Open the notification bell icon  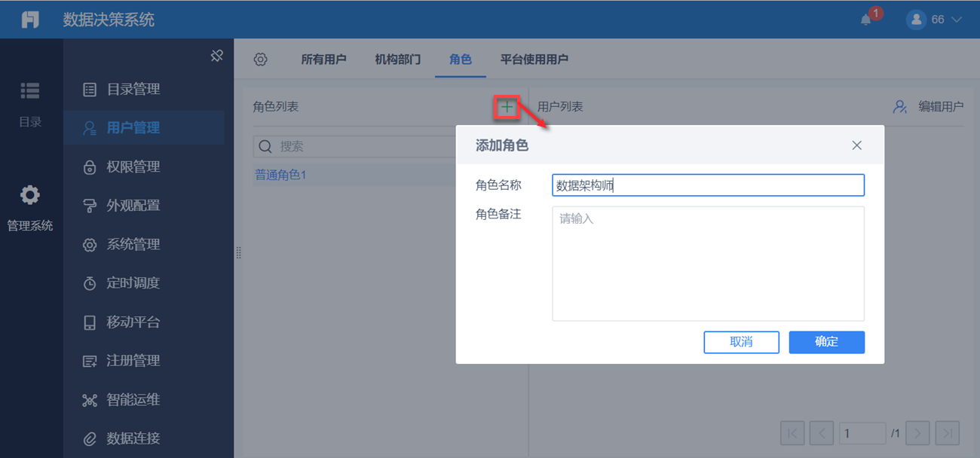click(865, 20)
